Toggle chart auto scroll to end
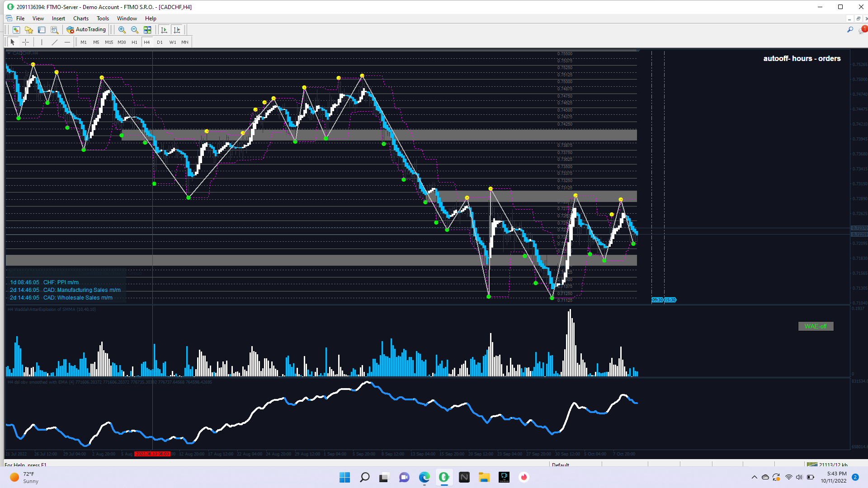The height and width of the screenshot is (488, 868). pos(164,30)
